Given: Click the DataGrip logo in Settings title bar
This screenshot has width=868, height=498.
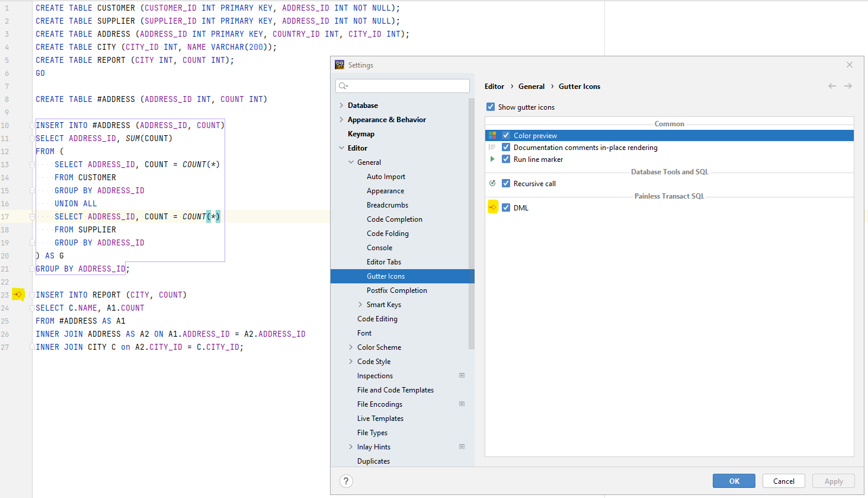Looking at the screenshot, I should (339, 65).
